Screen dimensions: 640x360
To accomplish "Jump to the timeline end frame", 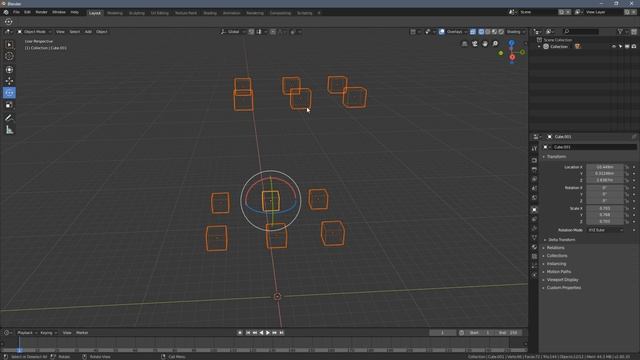I will tap(281, 333).
